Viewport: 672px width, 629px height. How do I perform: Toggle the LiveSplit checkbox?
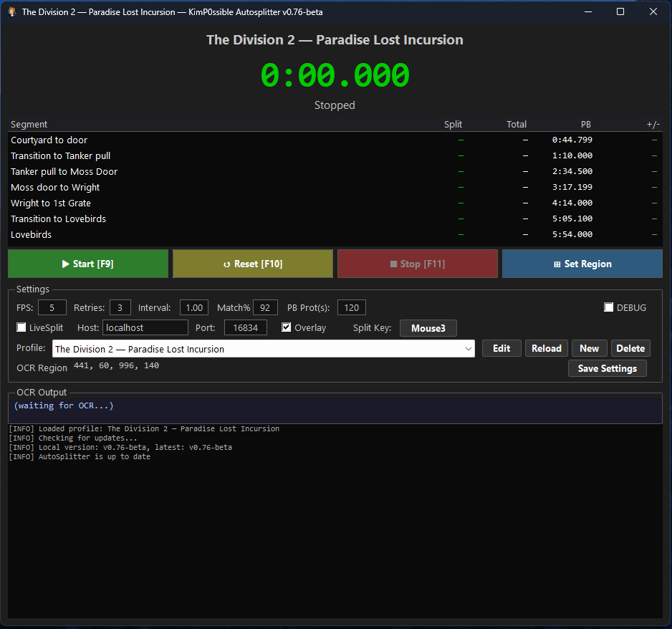point(21,327)
